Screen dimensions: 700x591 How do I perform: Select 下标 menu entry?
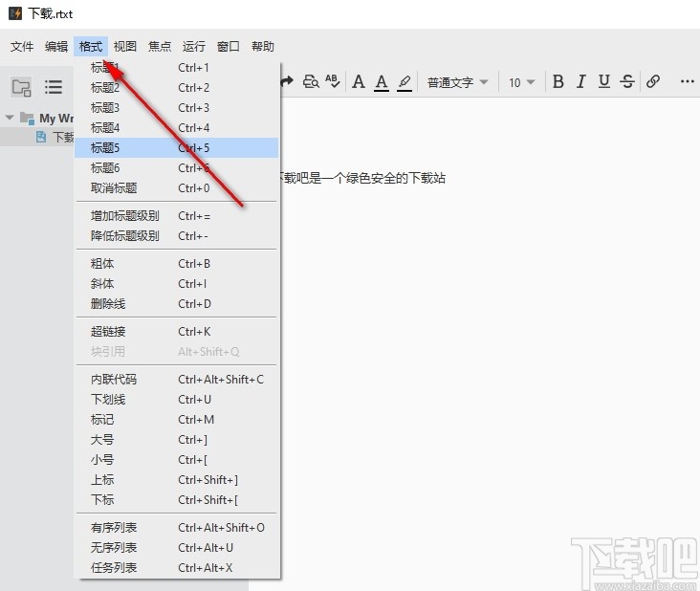[x=177, y=499]
